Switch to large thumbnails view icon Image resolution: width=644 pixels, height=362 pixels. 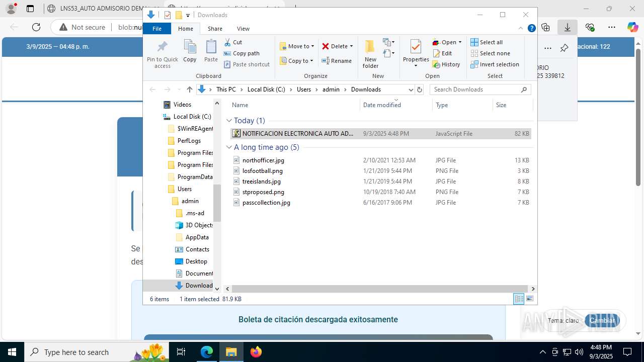pyautogui.click(x=529, y=299)
